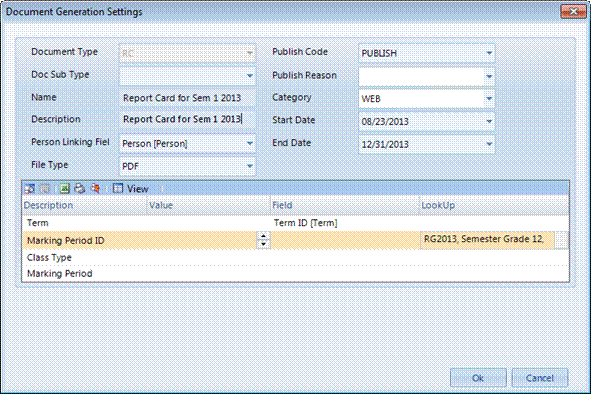Image resolution: width=591 pixels, height=394 pixels.
Task: Select the Marking Period row
Action: [x=295, y=273]
